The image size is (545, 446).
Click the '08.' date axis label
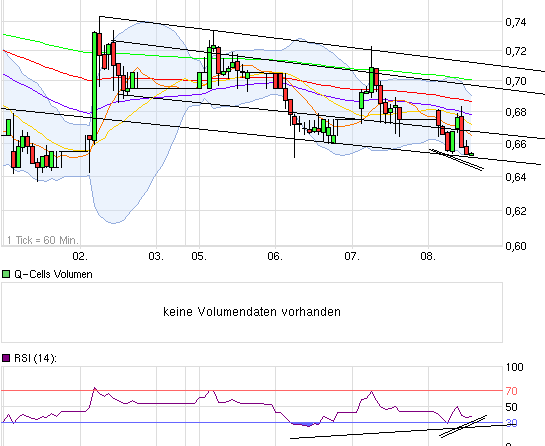click(x=428, y=257)
